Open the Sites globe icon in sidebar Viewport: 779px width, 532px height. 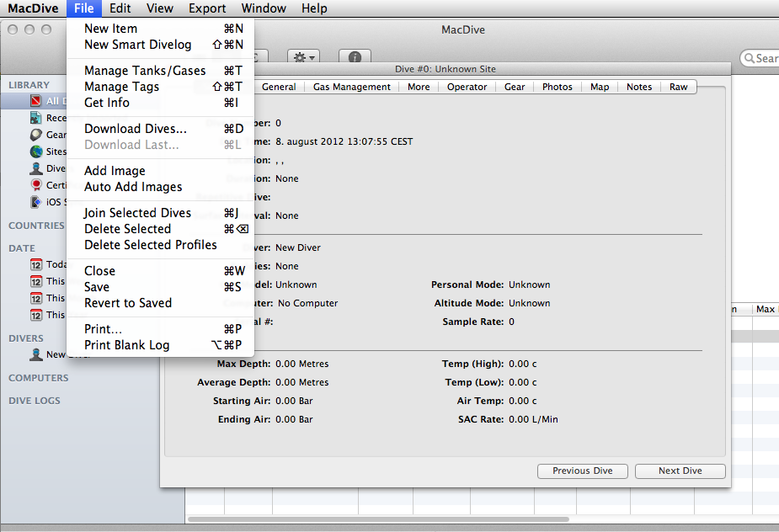[36, 152]
